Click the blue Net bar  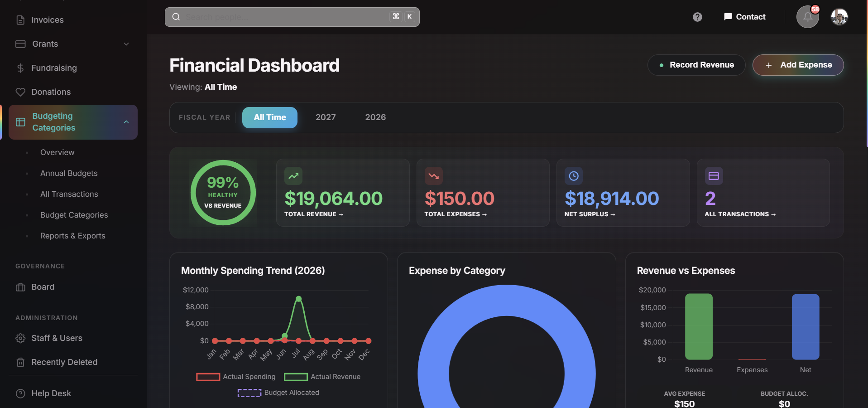pos(806,327)
